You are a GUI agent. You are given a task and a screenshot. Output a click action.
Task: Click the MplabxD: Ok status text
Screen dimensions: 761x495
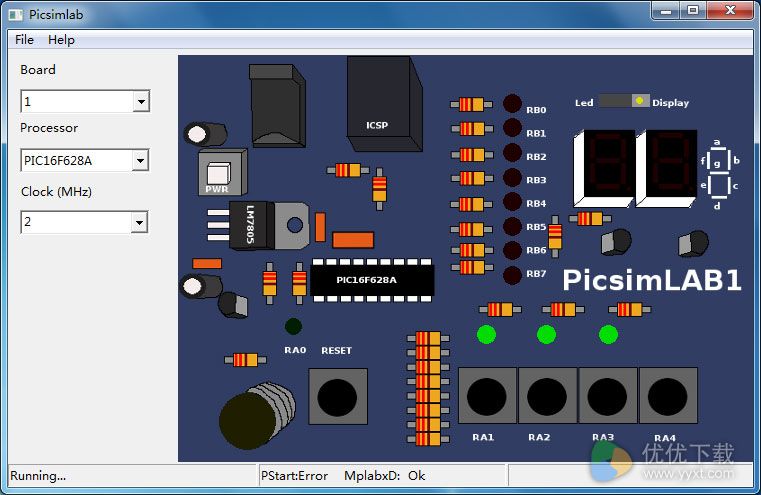(384, 476)
